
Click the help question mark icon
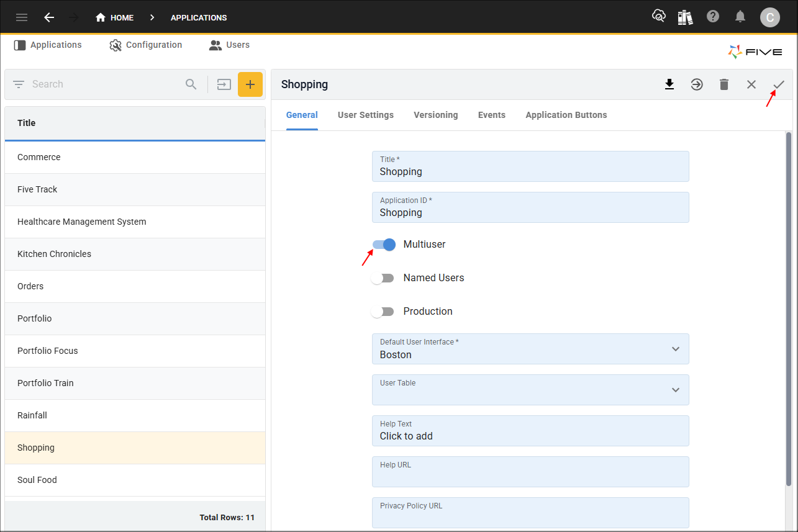[x=713, y=17]
